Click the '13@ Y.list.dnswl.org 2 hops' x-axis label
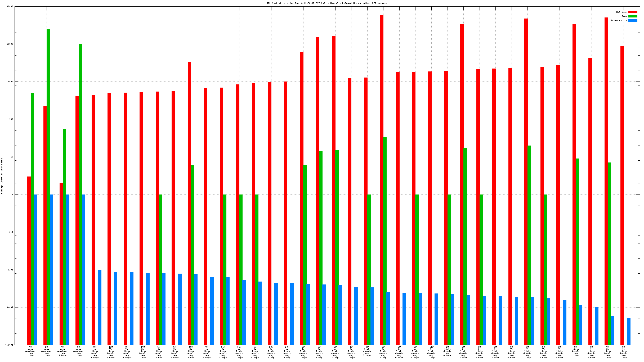This screenshot has width=644, height=362. pos(111,352)
